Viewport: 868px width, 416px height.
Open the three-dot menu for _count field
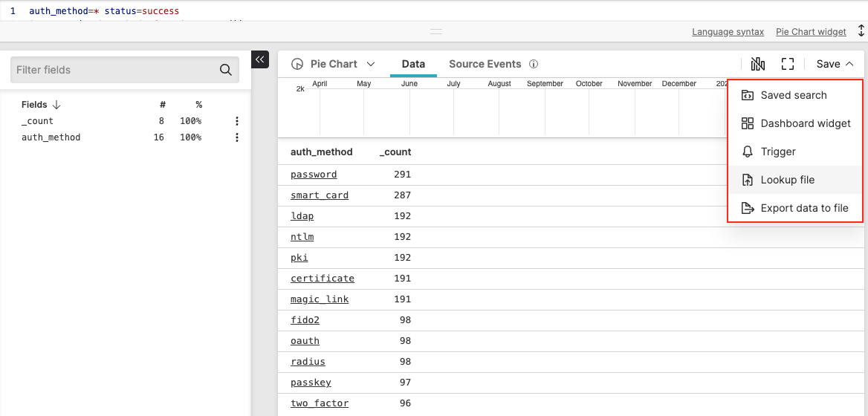(237, 121)
